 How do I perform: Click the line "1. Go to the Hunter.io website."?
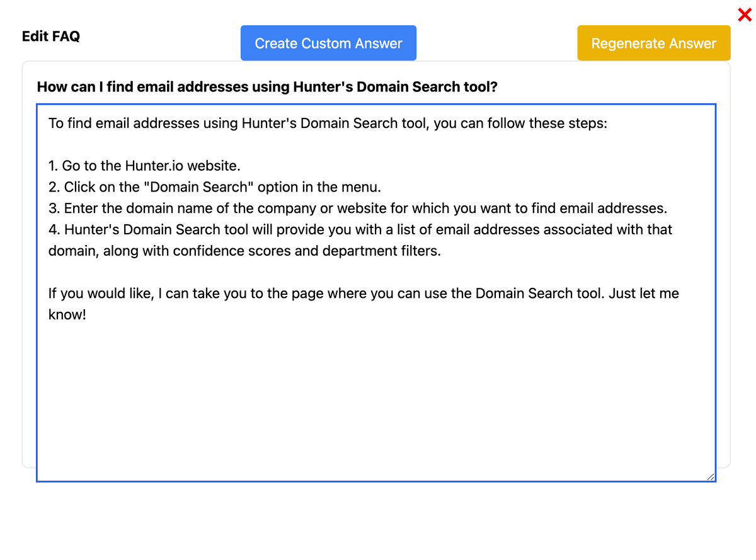coord(145,166)
